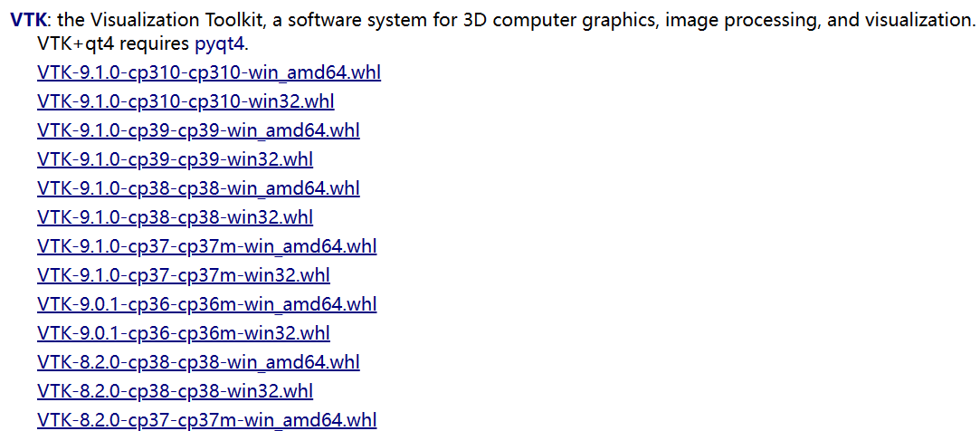The width and height of the screenshot is (980, 431).
Task: Download VTK-8.2.0-cp38-cp38-win_amd64.whl
Action: [198, 361]
